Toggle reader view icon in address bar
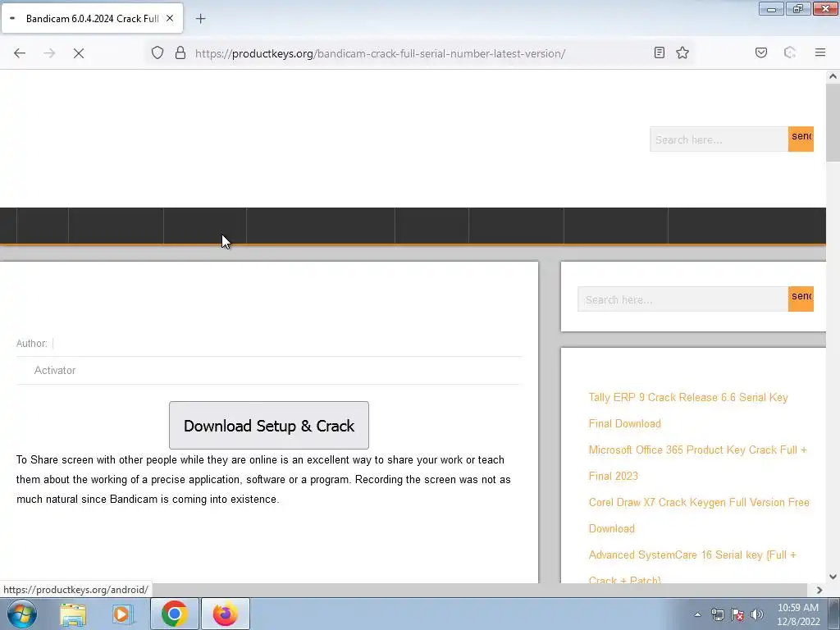This screenshot has width=840, height=630. 660,52
